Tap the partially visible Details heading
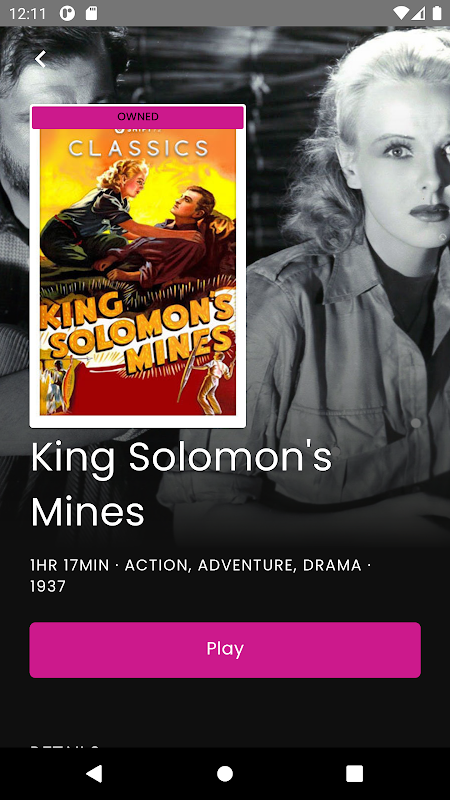Screen dimensions: 450x800 65,747
